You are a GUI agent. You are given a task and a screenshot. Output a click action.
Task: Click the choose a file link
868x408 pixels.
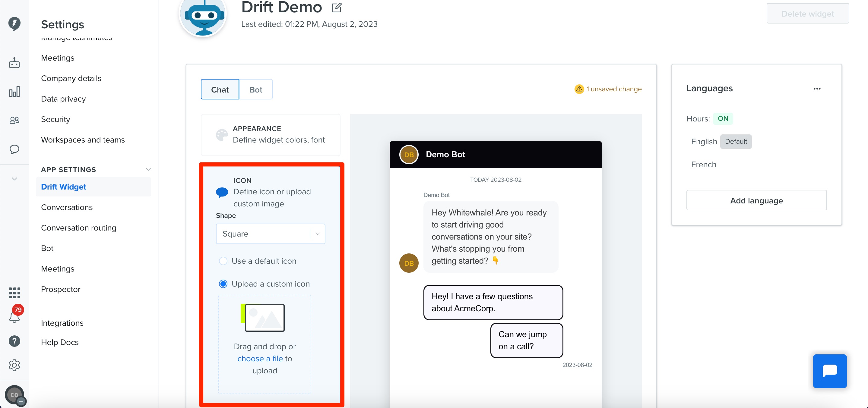(260, 359)
